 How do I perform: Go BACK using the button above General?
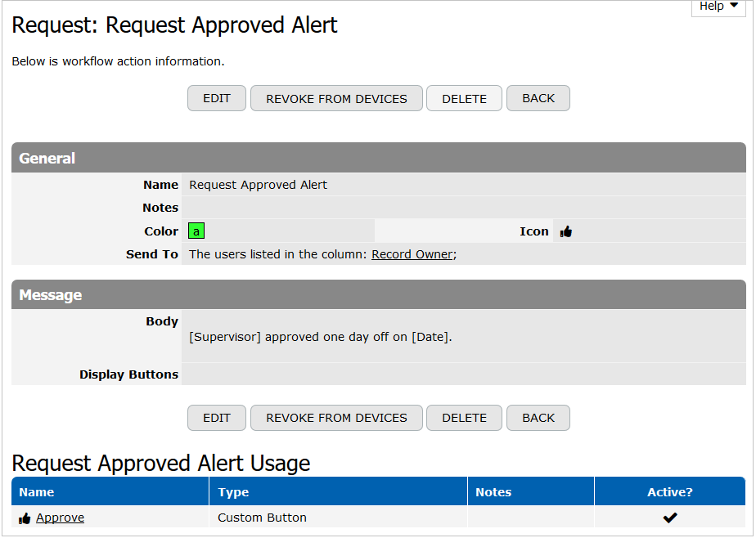(538, 98)
